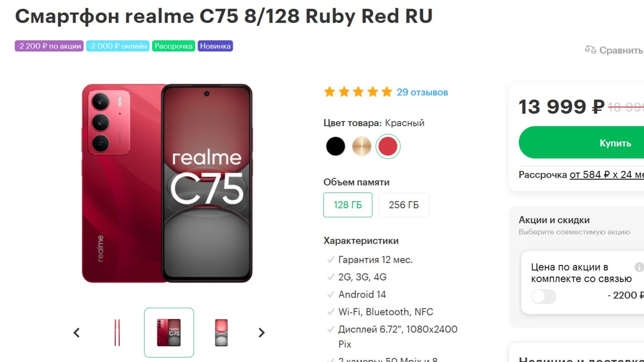Select the phone front-view thumbnail

(x=221, y=333)
